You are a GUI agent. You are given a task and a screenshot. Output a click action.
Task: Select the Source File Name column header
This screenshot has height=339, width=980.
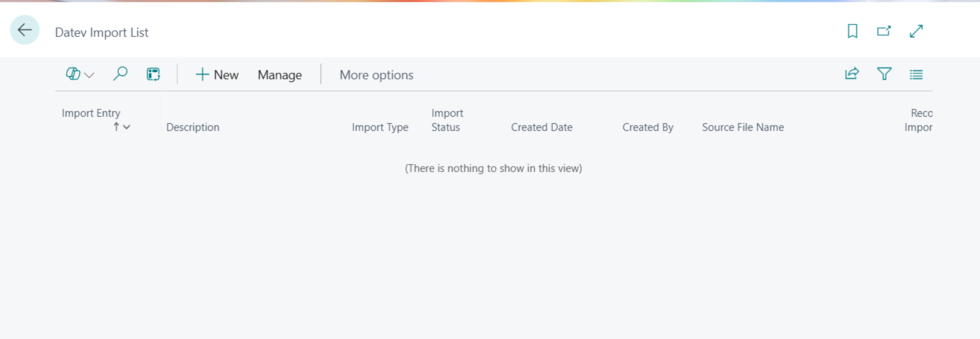742,127
